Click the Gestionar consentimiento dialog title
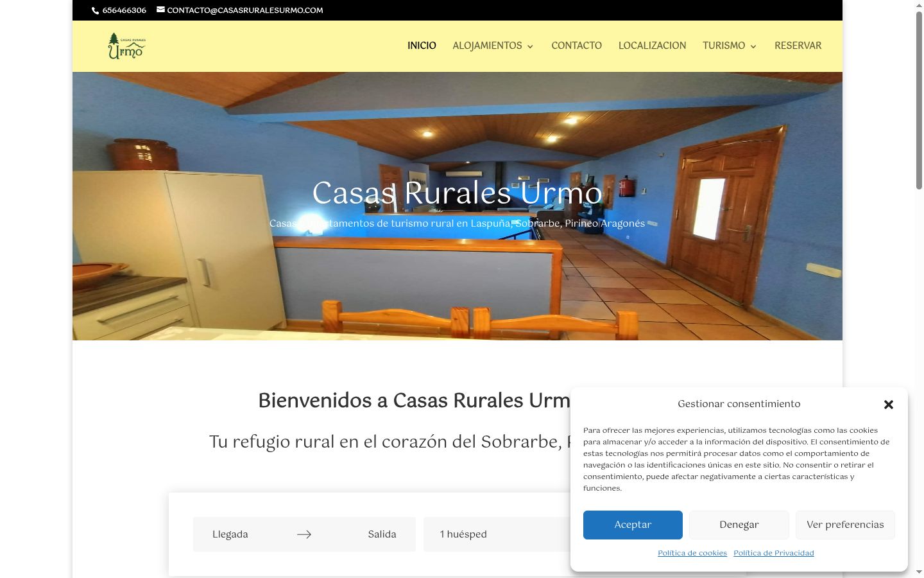 739,404
